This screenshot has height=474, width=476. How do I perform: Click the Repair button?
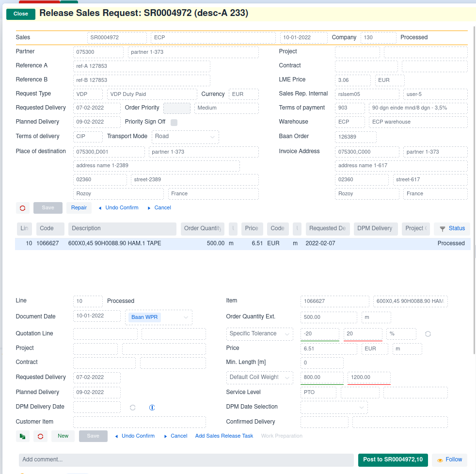[x=79, y=208]
